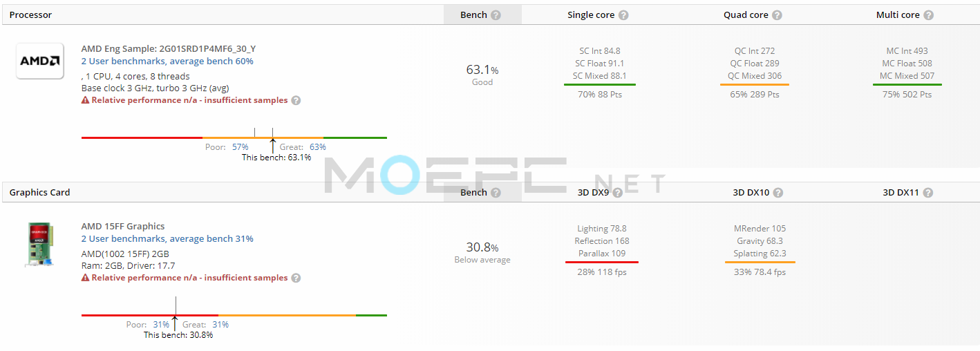Open help icon beside Processor Bench header
980x351 pixels.
point(496,15)
